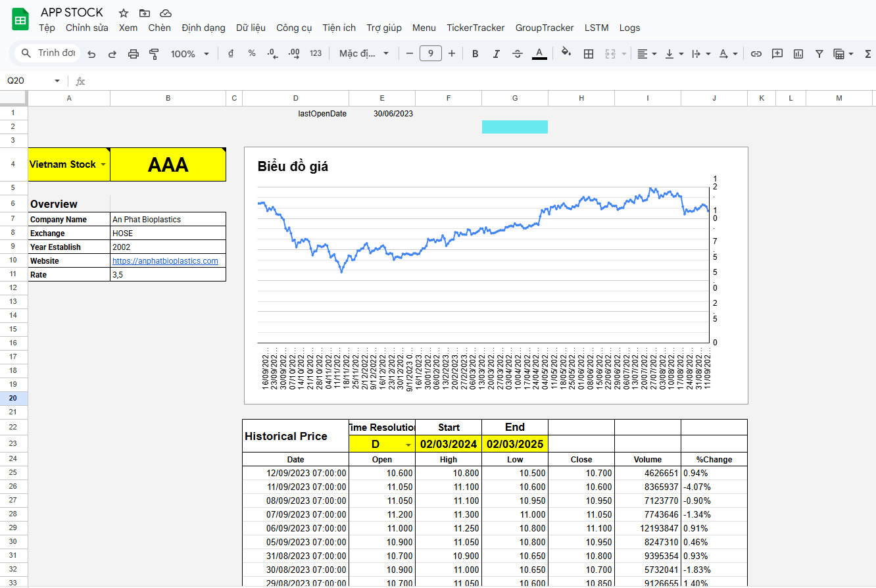
Task: Create a filter
Action: click(x=819, y=54)
